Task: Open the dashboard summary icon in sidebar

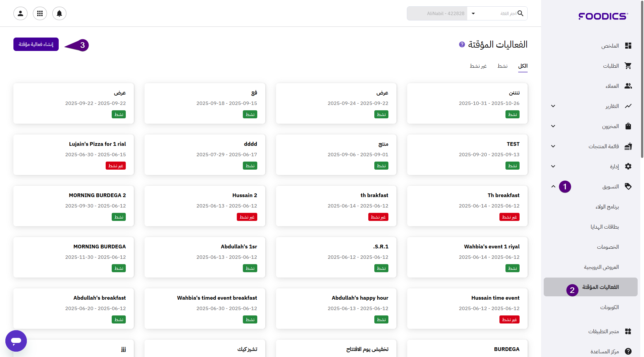Action: (628, 46)
